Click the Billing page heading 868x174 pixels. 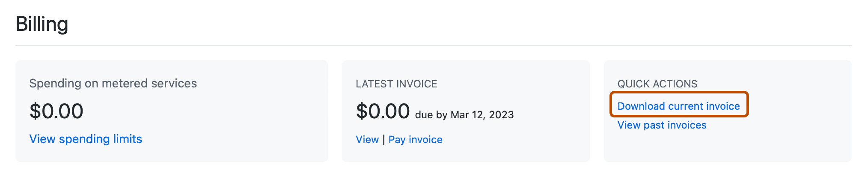[42, 24]
